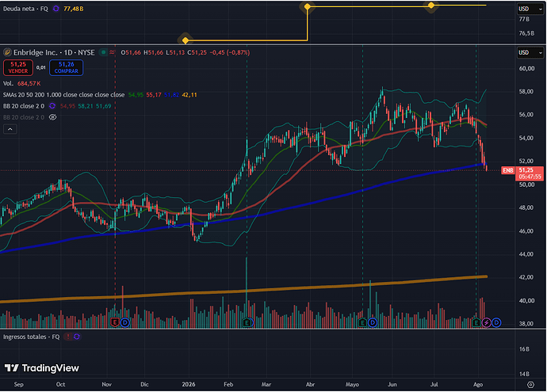Collapse the indicator legend with the chevron

10,129
